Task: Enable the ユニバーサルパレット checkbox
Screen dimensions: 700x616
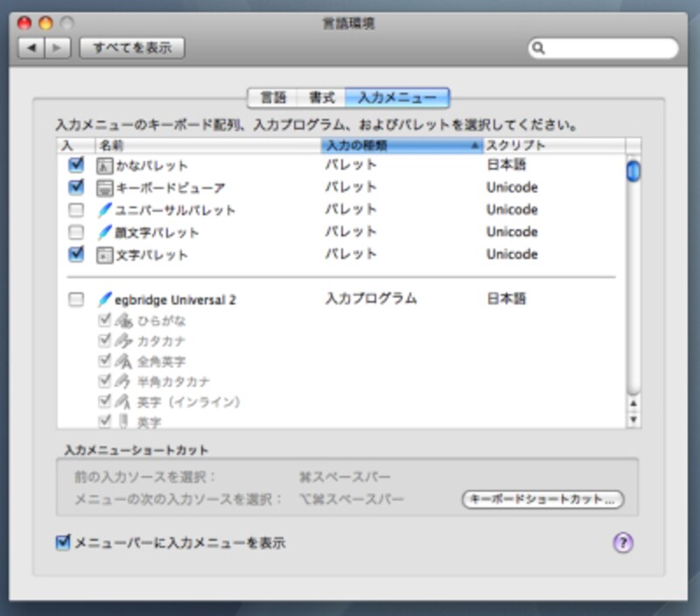Action: pyautogui.click(x=76, y=210)
